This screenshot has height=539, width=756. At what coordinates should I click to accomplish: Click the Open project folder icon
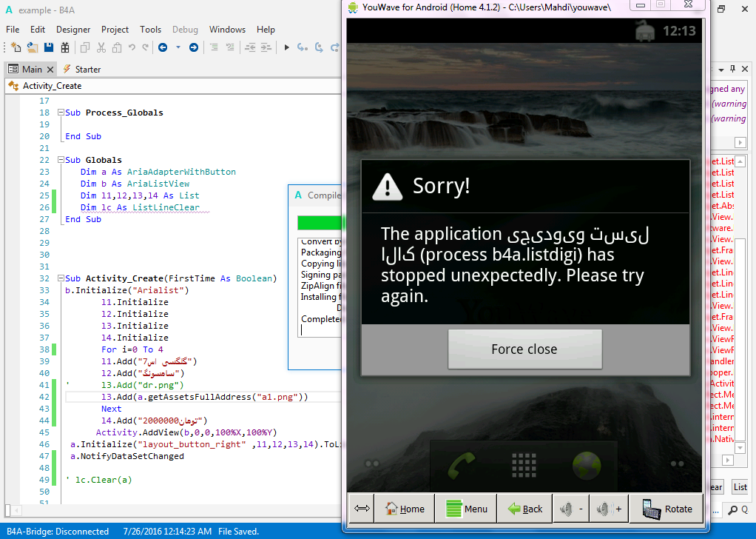[x=33, y=47]
